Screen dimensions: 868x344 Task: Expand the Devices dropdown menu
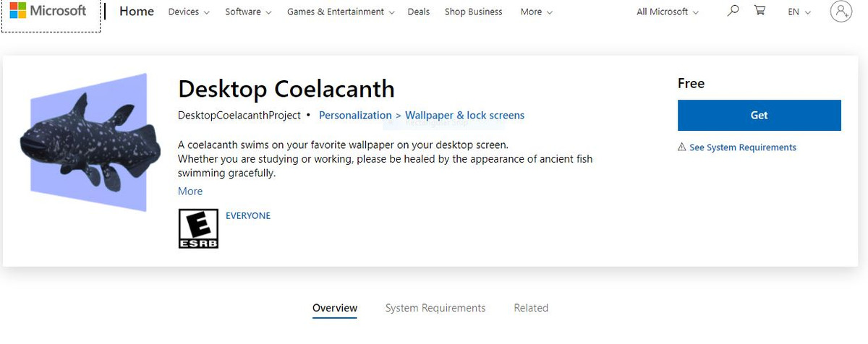coord(189,12)
